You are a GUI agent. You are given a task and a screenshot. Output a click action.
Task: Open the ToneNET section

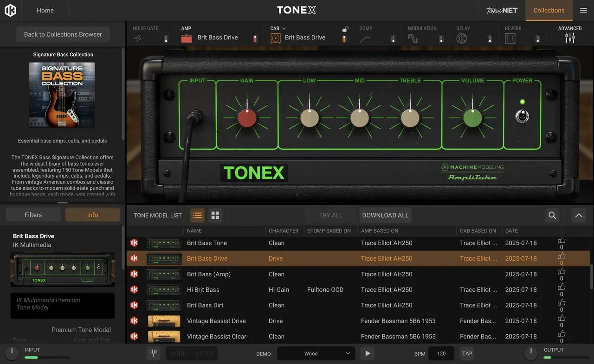click(x=502, y=10)
